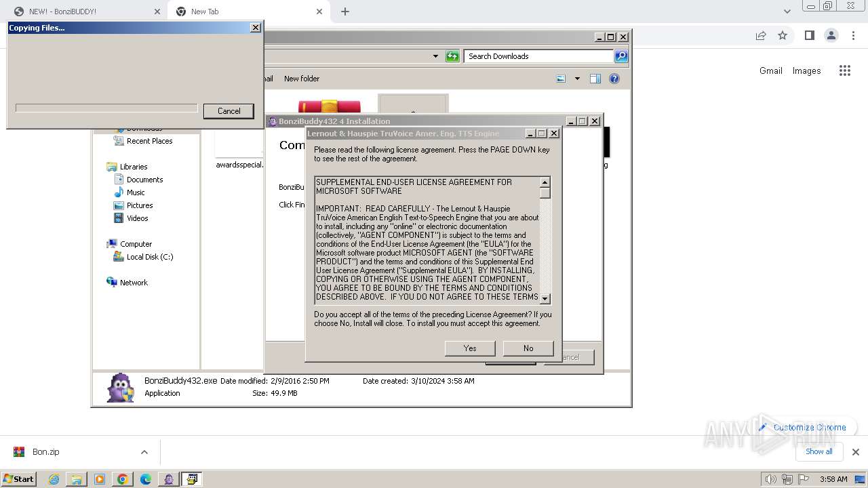Click the Explorer search magnifier icon
This screenshot has width=868, height=488.
pos(621,56)
